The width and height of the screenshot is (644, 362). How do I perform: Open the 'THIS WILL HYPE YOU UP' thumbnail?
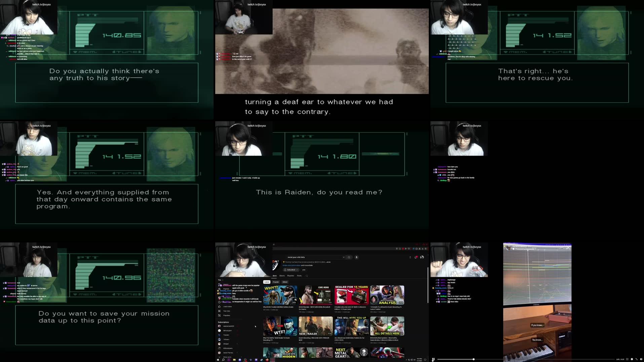351,326
